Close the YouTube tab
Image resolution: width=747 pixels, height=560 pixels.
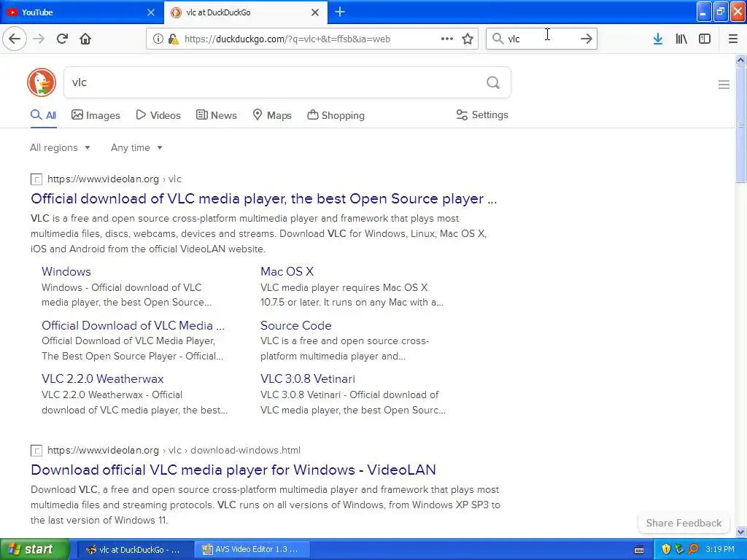[150, 12]
